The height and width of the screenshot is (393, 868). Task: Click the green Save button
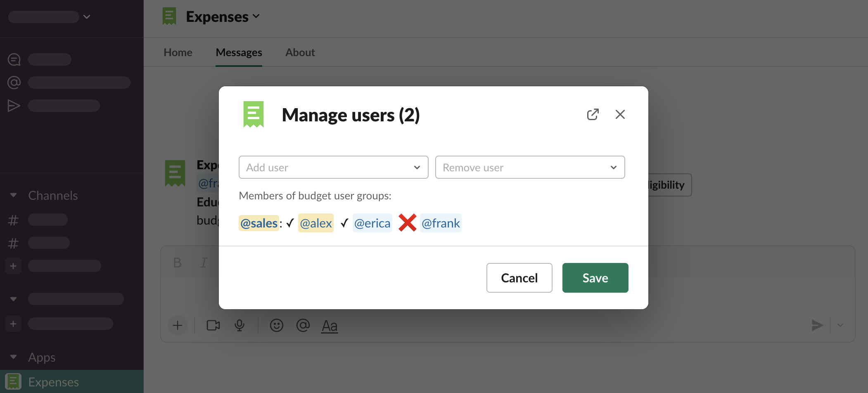click(x=595, y=278)
